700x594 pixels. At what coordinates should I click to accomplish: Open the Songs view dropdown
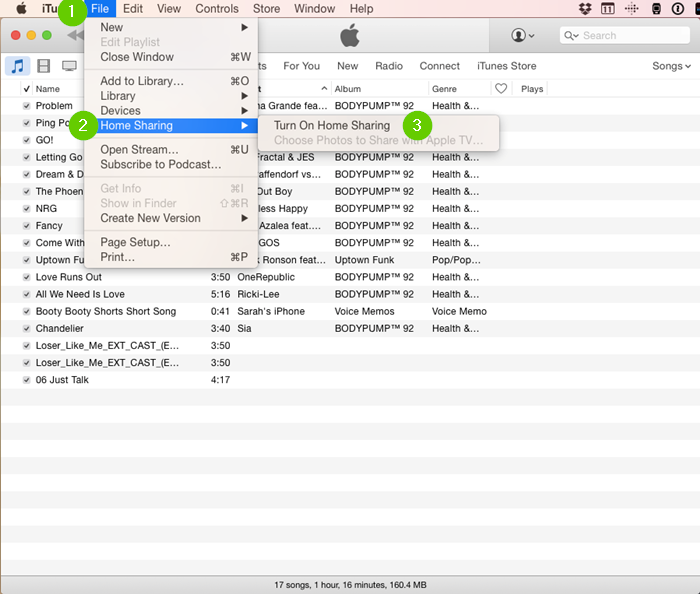pos(671,66)
